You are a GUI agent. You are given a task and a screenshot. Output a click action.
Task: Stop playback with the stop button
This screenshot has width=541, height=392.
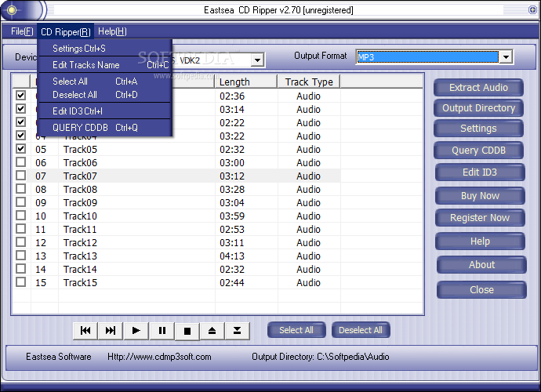(x=187, y=331)
